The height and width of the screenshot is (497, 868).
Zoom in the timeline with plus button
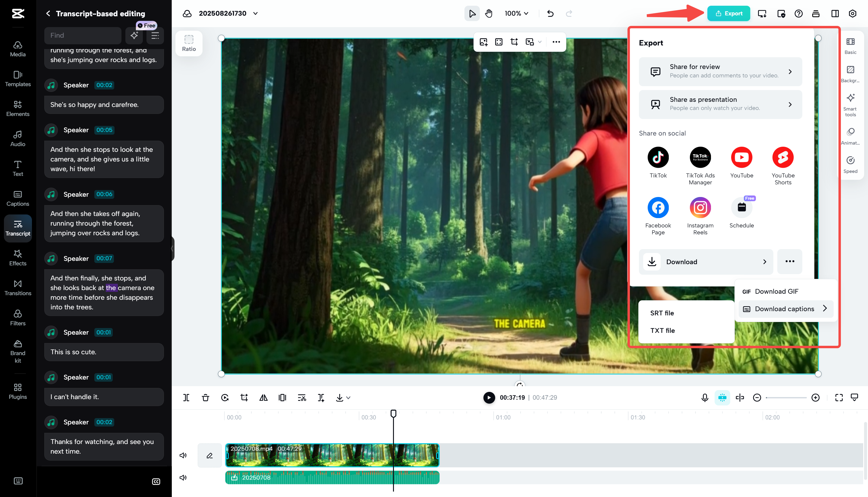pos(816,398)
